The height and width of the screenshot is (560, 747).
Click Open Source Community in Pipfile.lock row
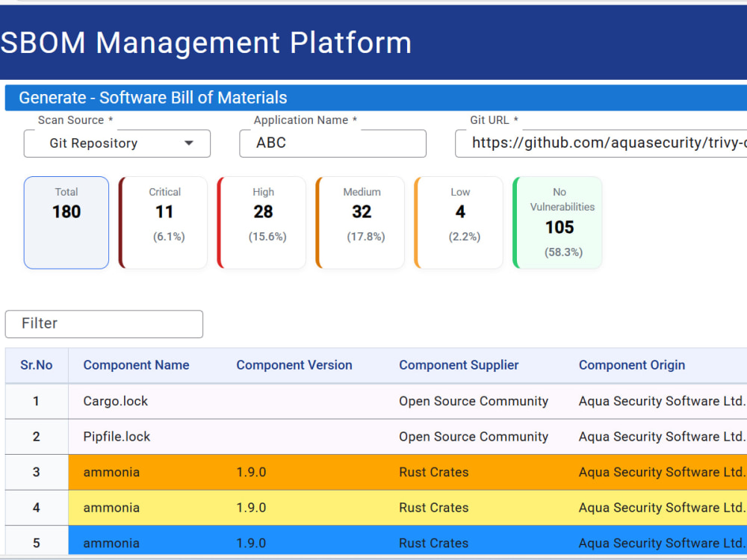pos(474,436)
